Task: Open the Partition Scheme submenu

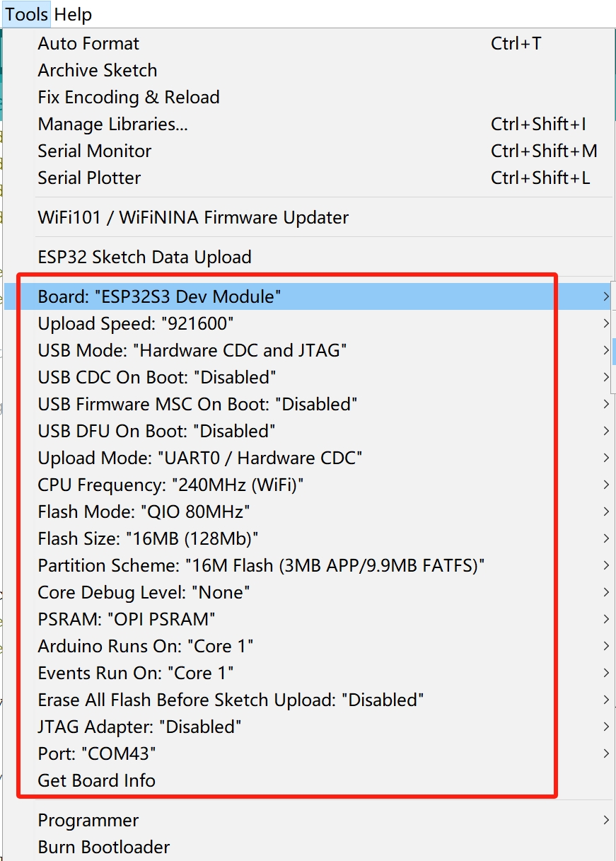Action: click(x=308, y=566)
